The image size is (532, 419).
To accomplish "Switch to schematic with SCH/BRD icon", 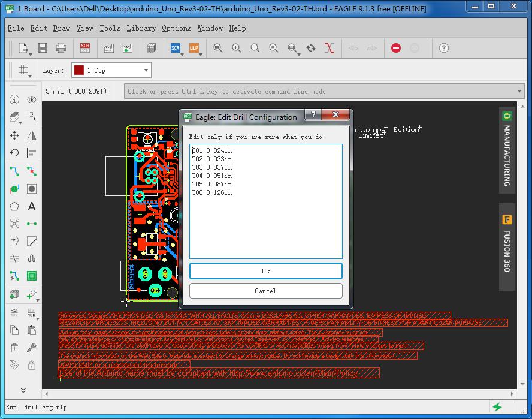I will coord(85,48).
